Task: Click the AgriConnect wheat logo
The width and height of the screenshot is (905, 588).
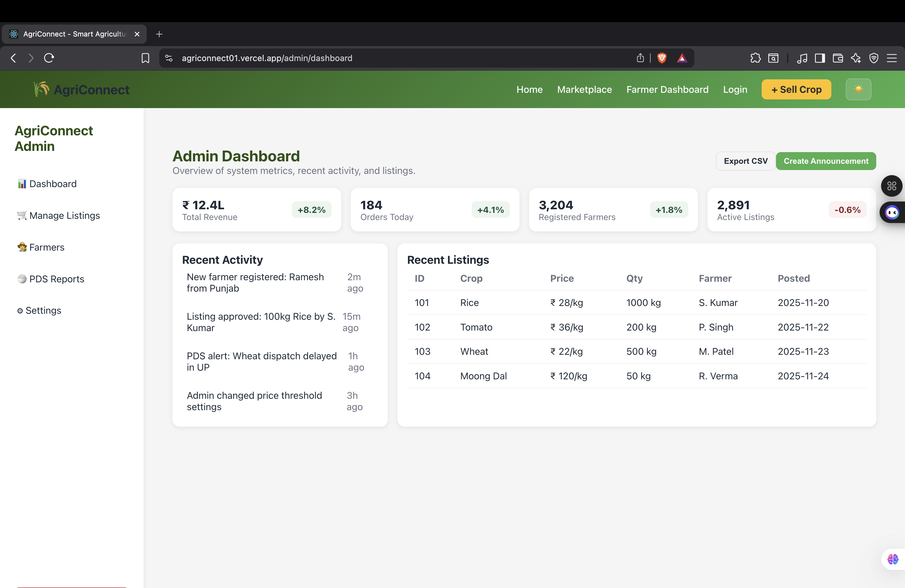Action: click(x=41, y=89)
